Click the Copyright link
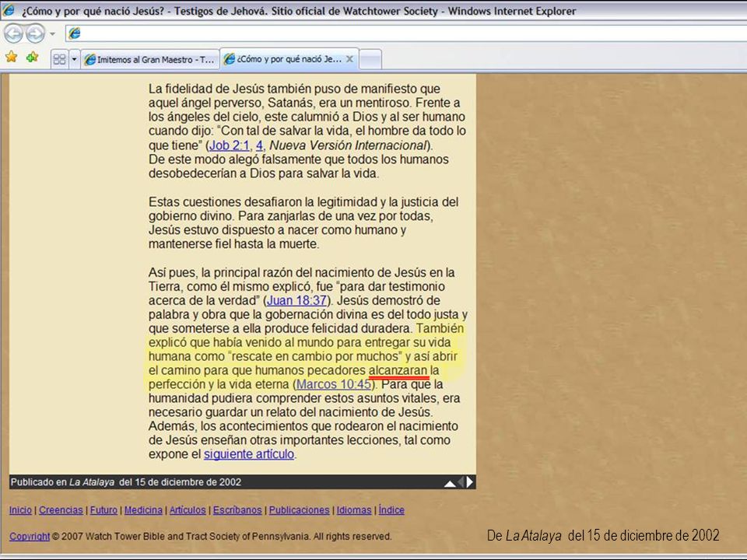The width and height of the screenshot is (747, 560). 30,536
